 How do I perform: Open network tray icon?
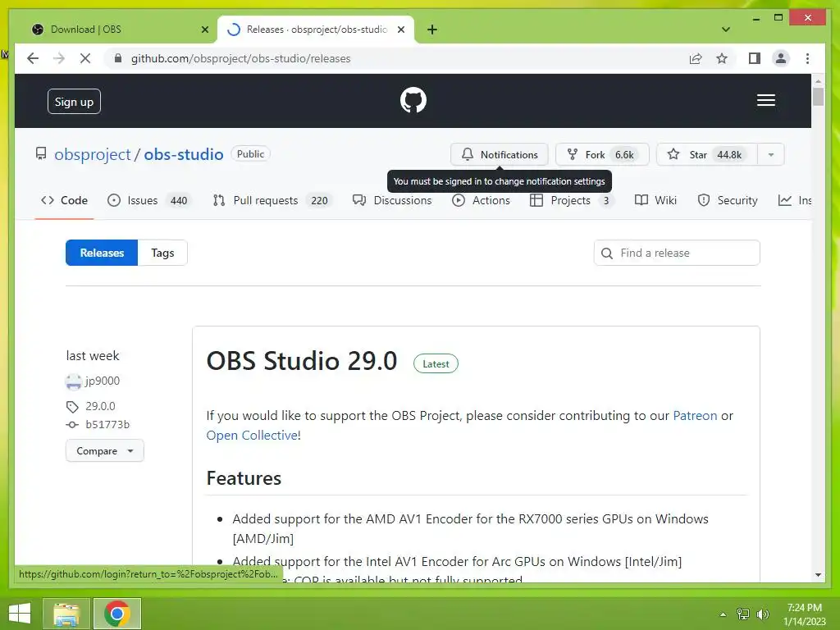click(743, 614)
